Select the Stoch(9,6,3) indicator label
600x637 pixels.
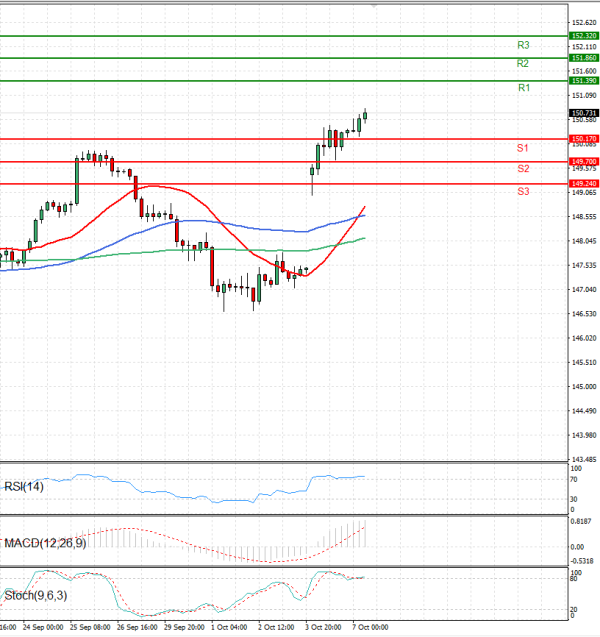(x=36, y=596)
